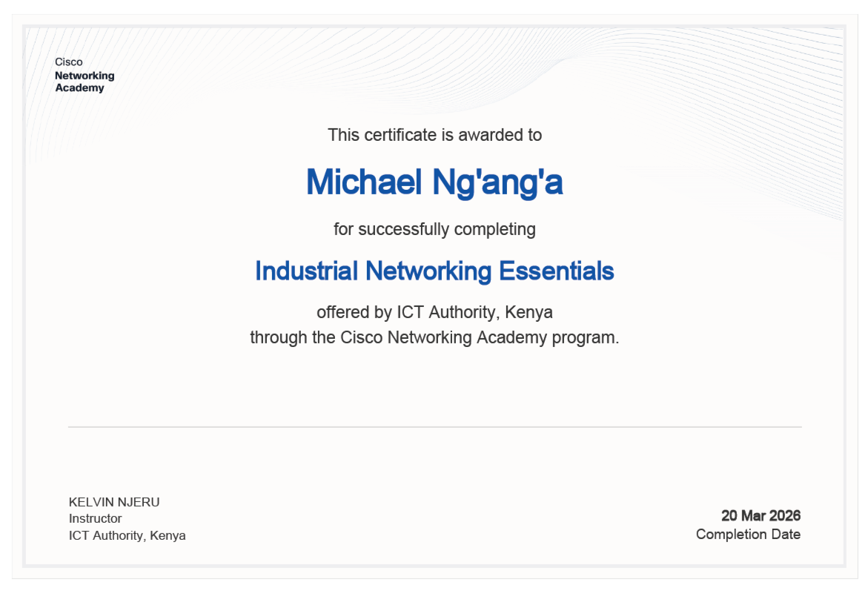Click 'offered by ICT Authority, Kenya' line
This screenshot has width=868, height=591.
pyautogui.click(x=434, y=312)
